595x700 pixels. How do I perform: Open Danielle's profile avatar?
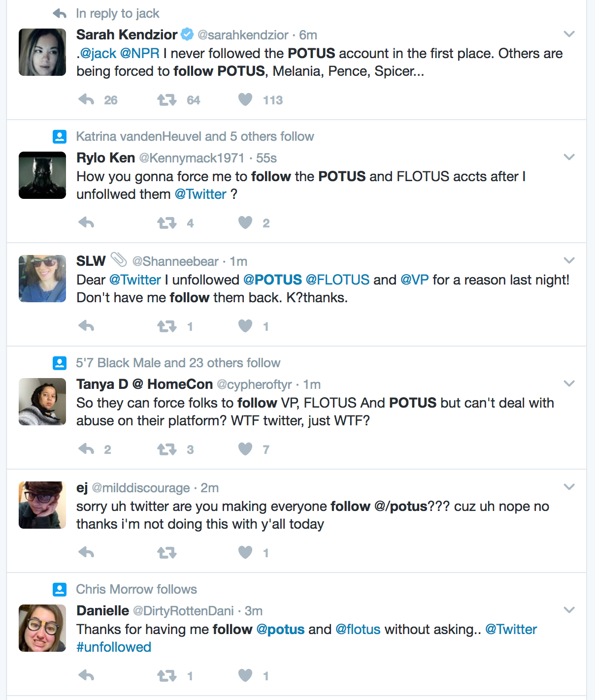(x=42, y=628)
